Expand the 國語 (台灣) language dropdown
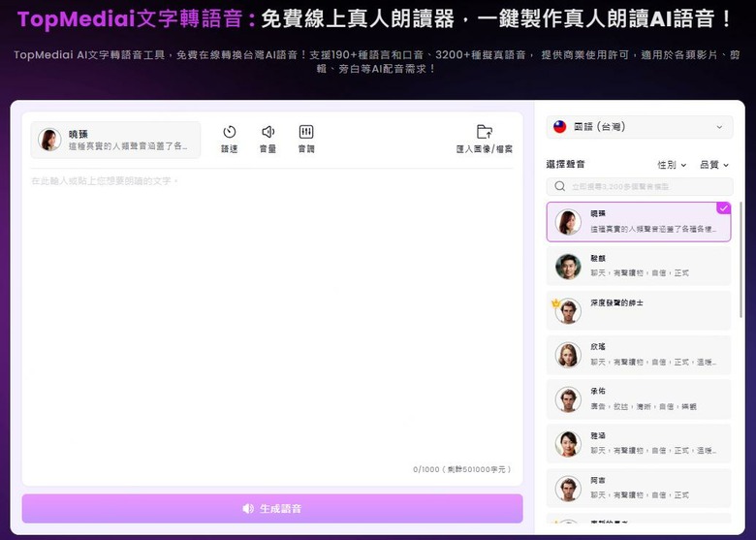Image resolution: width=756 pixels, height=540 pixels. pyautogui.click(x=640, y=127)
